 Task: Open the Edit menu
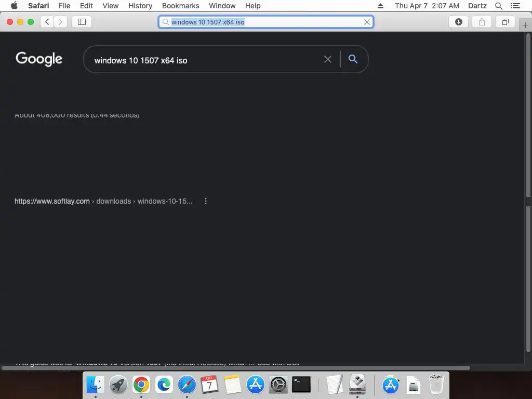click(x=86, y=6)
